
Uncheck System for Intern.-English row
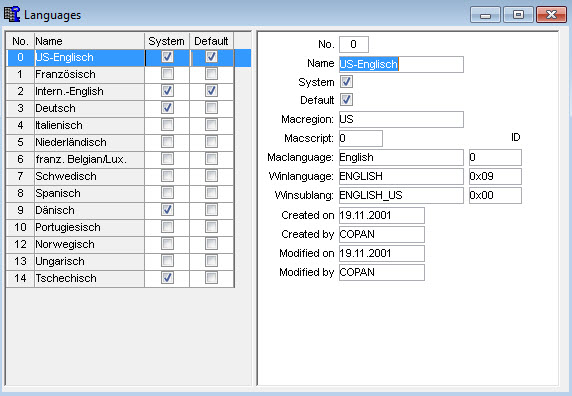pos(167,91)
